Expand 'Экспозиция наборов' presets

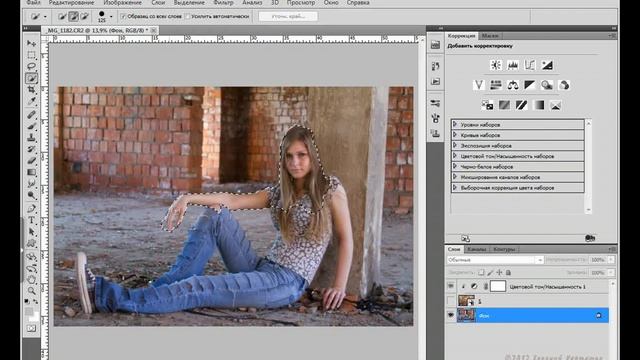(455, 145)
